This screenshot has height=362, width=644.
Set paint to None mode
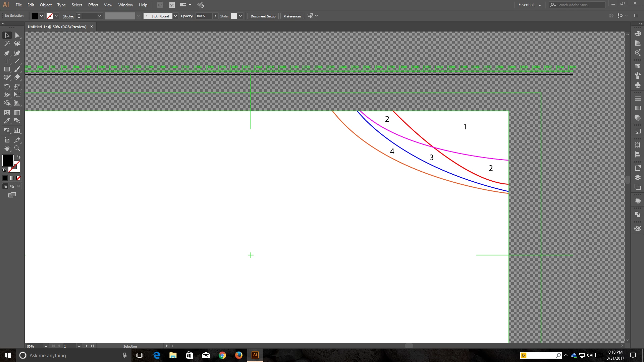(19, 178)
